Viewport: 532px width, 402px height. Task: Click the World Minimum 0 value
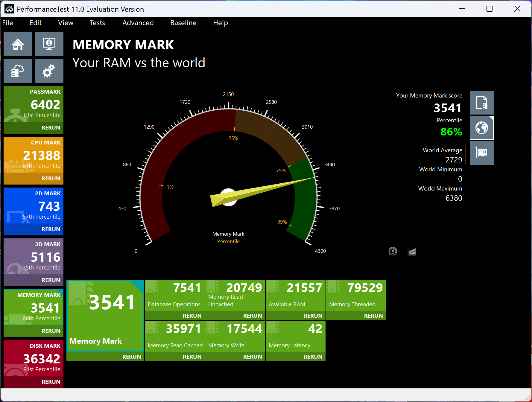(x=460, y=179)
